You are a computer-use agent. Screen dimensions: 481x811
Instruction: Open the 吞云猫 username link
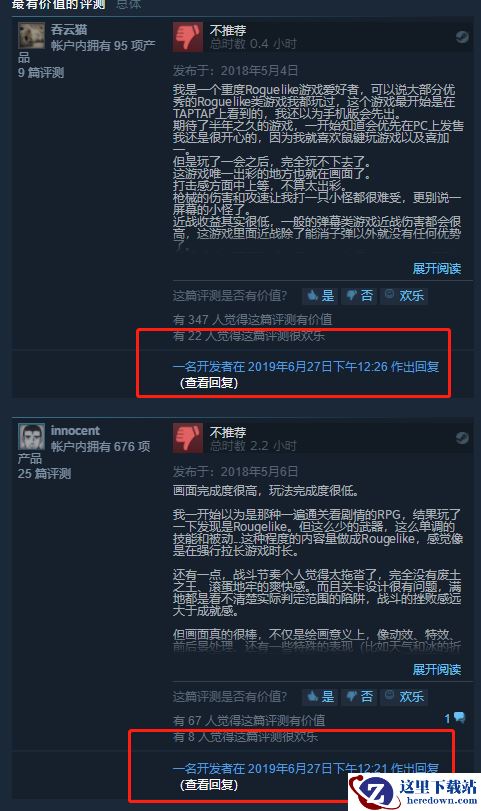(69, 29)
